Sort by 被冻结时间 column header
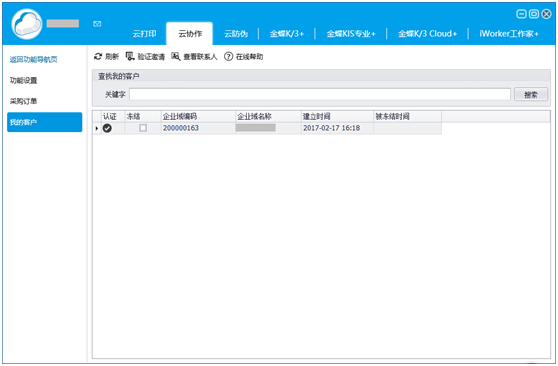The image size is (558, 366). tap(407, 116)
